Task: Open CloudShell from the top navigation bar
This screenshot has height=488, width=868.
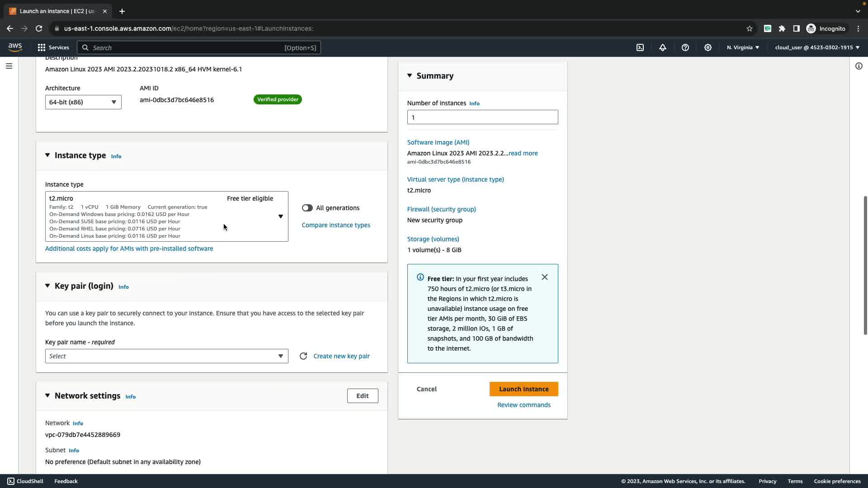Action: click(640, 47)
